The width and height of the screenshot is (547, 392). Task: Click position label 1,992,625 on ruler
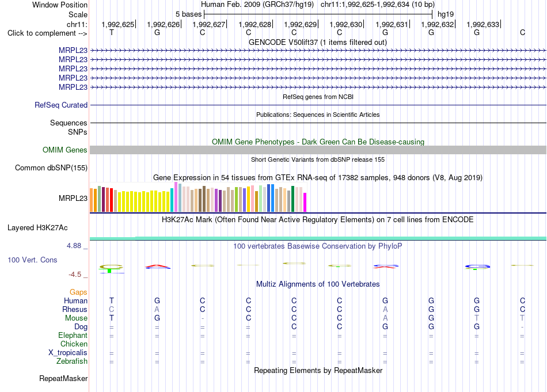tap(118, 24)
